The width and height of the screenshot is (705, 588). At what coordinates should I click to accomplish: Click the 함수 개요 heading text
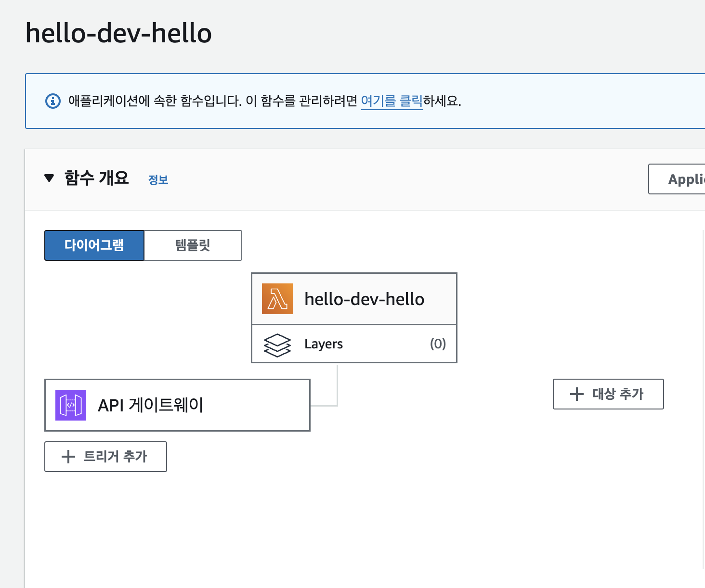[x=96, y=178]
